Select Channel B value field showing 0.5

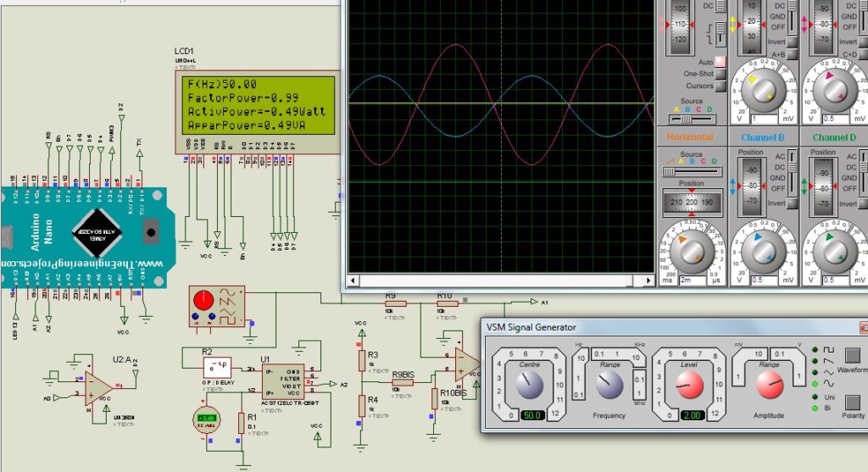click(764, 280)
